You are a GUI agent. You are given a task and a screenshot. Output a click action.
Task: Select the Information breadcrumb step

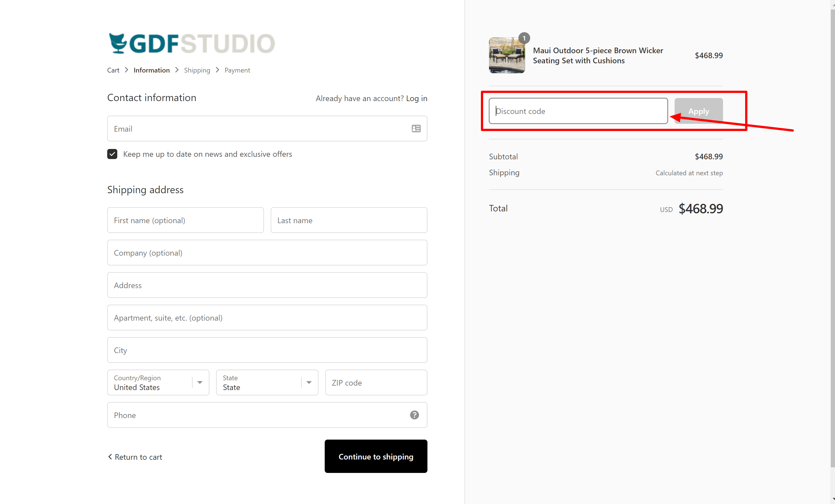pos(151,70)
